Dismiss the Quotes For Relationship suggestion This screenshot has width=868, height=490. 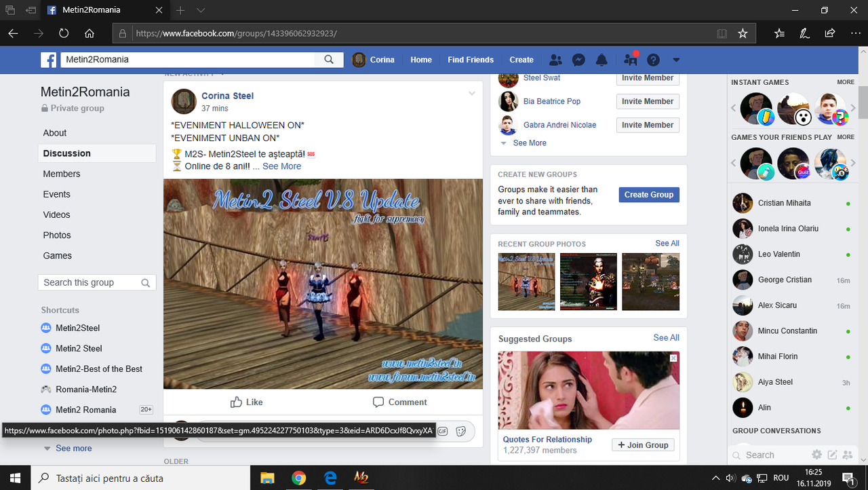point(673,358)
